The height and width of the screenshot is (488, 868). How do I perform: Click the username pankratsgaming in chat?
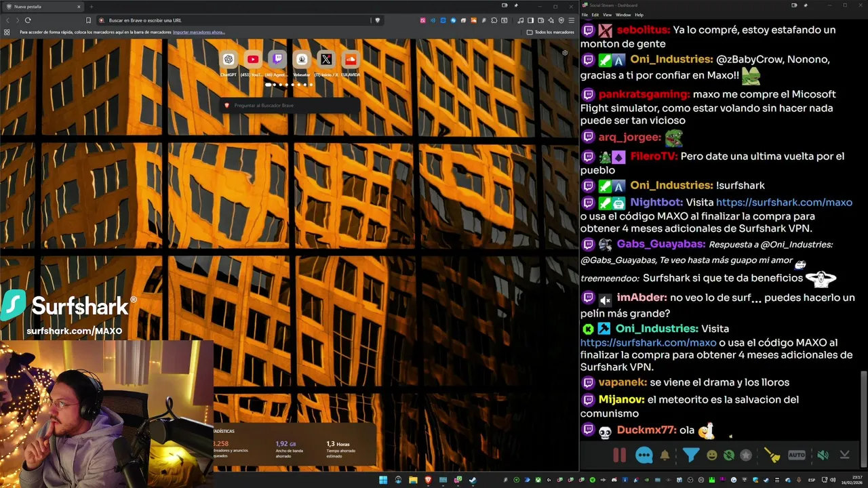pos(644,94)
